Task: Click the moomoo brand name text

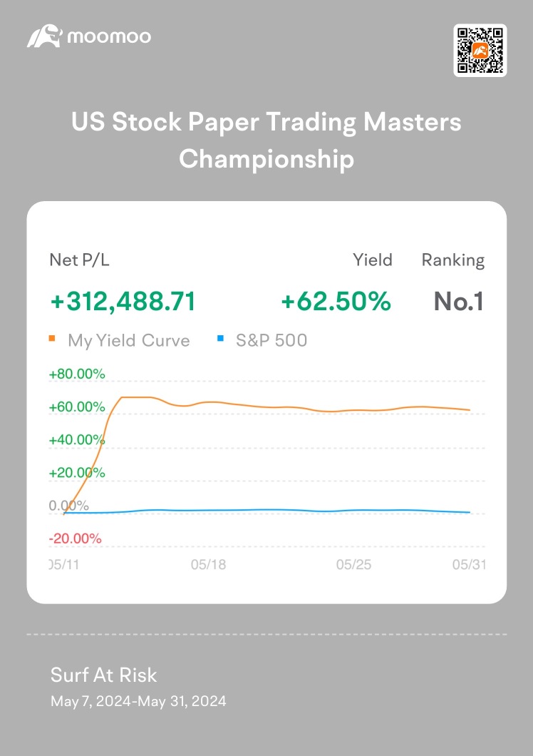Action: coord(109,36)
